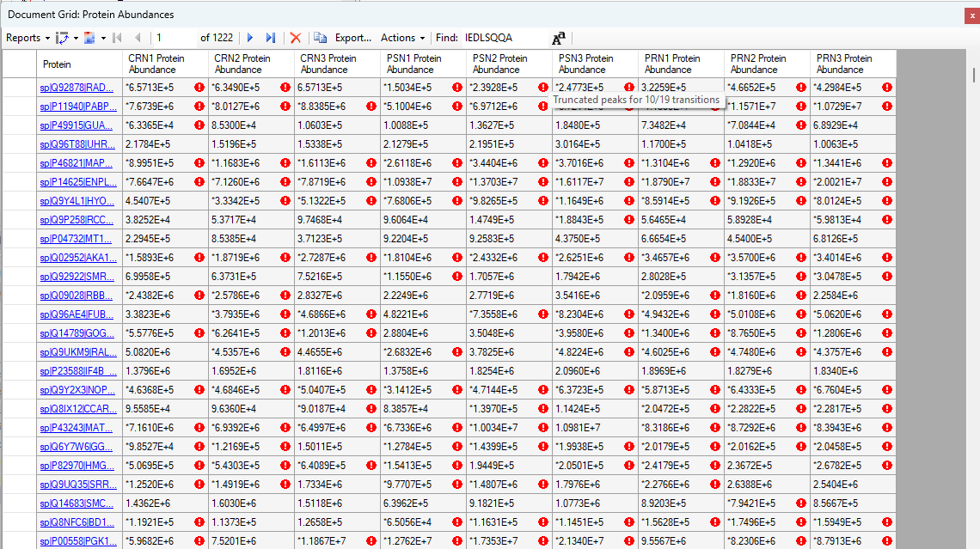Click the vertical scrollbar thumb
The height and width of the screenshot is (549, 980).
[973, 73]
